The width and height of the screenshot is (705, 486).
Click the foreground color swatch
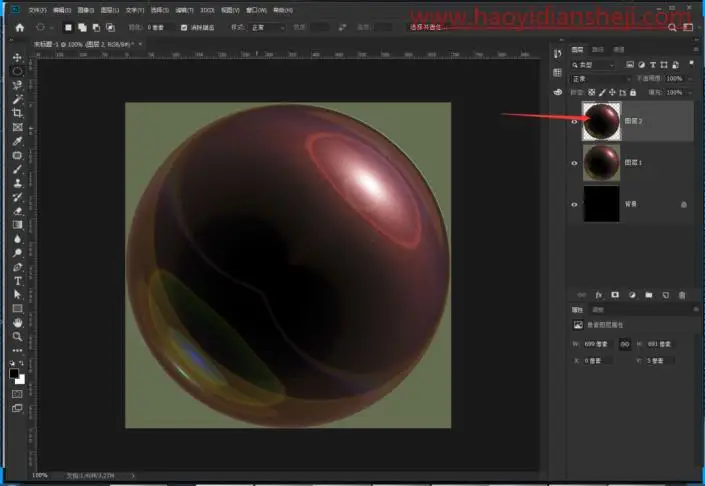(x=14, y=373)
